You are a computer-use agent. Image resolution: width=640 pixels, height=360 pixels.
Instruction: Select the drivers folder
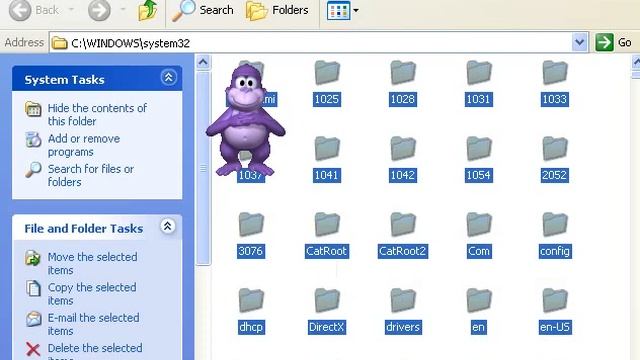(402, 311)
